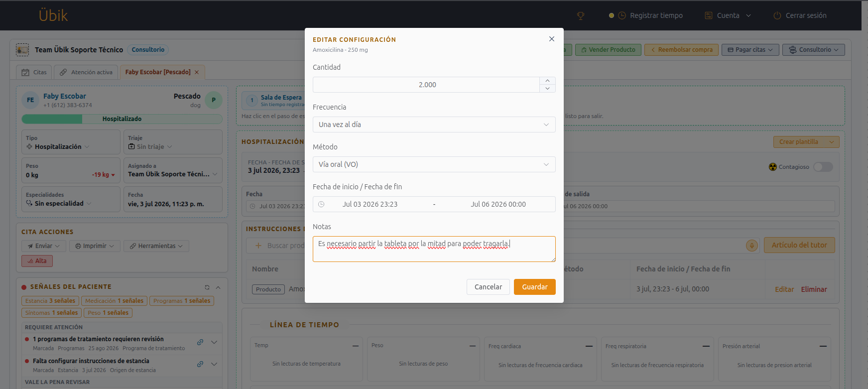The image size is (868, 389).
Task: Decrease Cantidad with the down arrow
Action: click(547, 89)
